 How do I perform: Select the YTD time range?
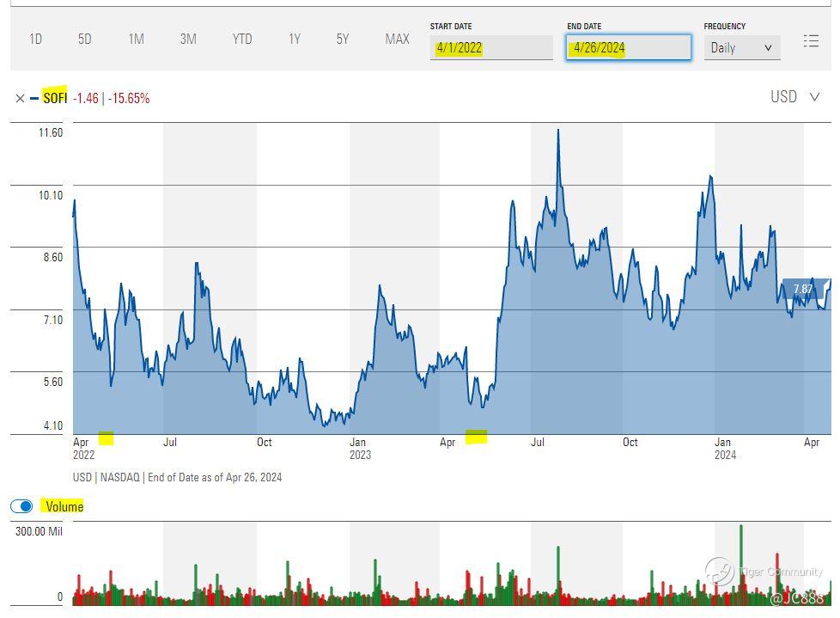pyautogui.click(x=242, y=40)
